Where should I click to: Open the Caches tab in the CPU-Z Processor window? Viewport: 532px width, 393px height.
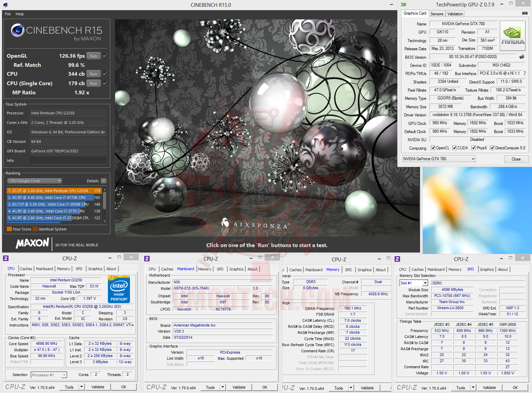(x=26, y=269)
